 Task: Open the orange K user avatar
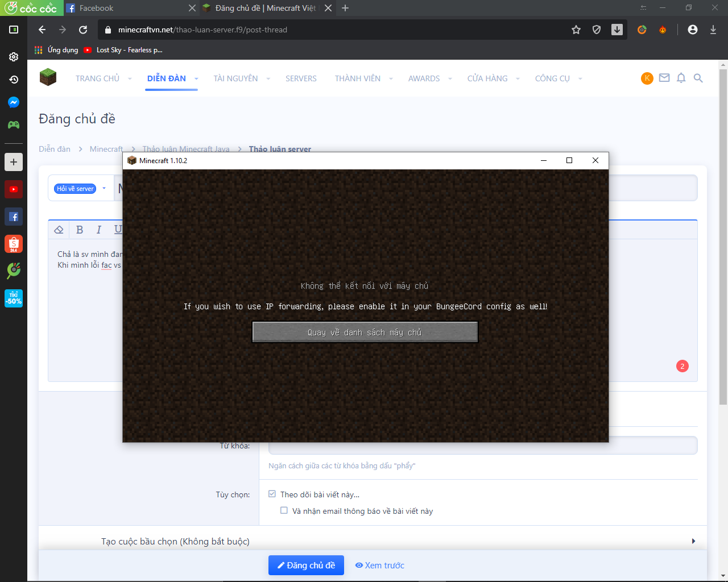(x=647, y=78)
